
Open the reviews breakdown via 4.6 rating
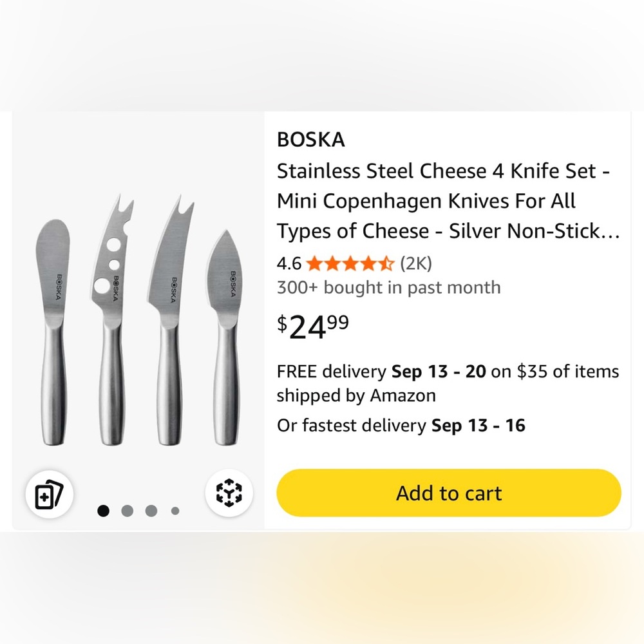[x=288, y=263]
